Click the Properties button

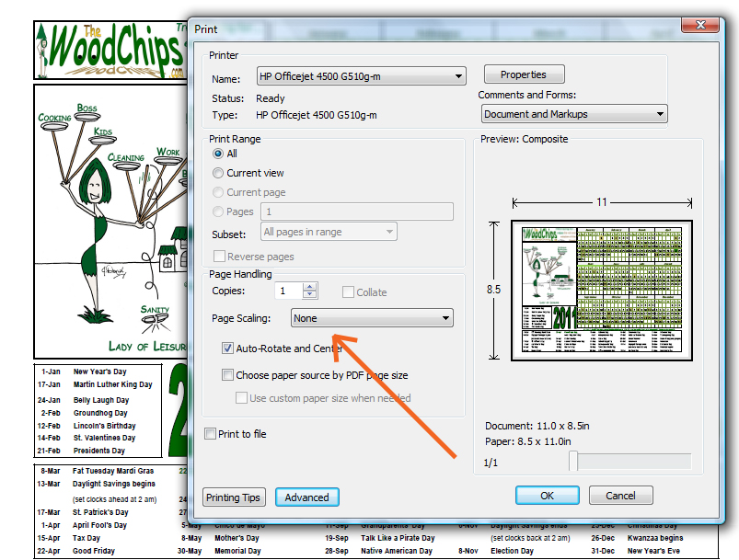pos(524,74)
